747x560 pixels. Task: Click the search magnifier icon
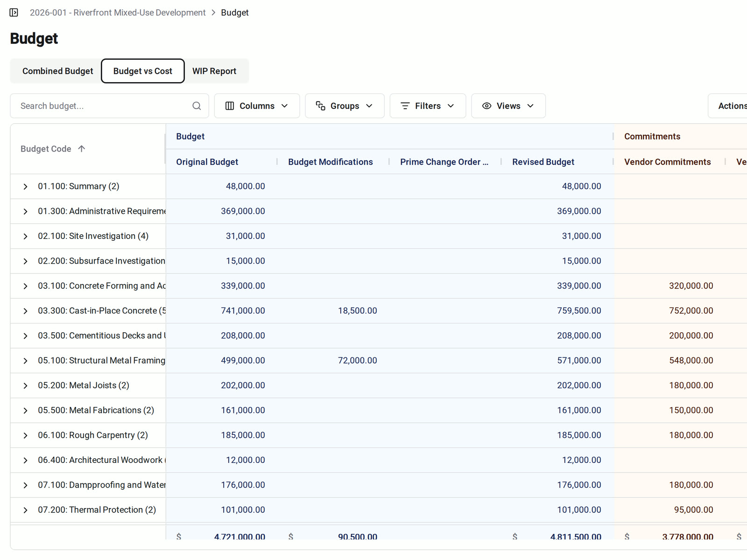[x=197, y=106]
